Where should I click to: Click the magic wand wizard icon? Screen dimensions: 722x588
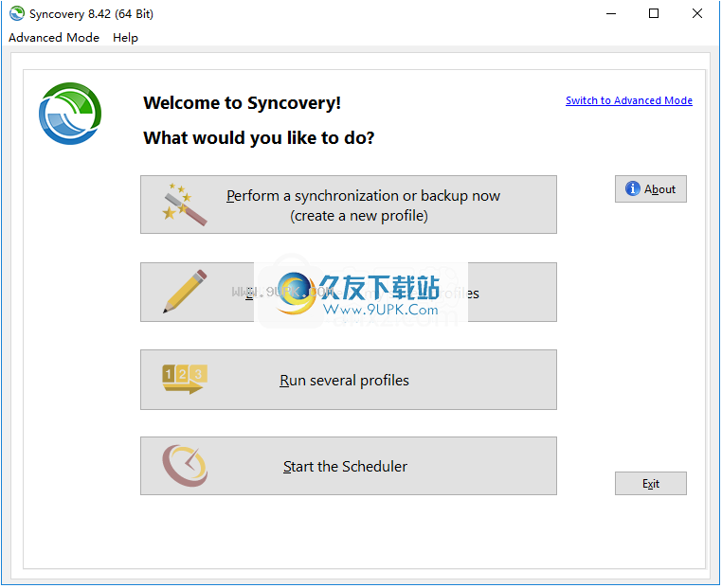[x=184, y=205]
